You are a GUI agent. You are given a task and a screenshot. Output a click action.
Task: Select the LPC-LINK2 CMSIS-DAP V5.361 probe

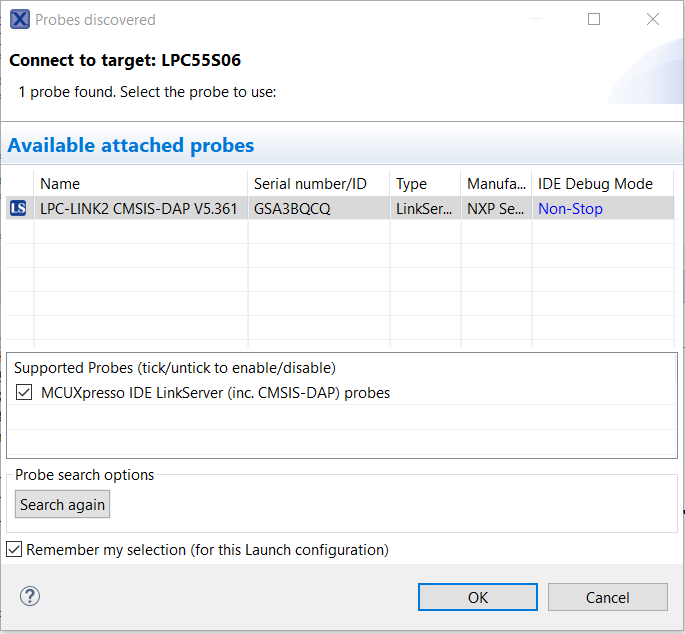pos(138,209)
